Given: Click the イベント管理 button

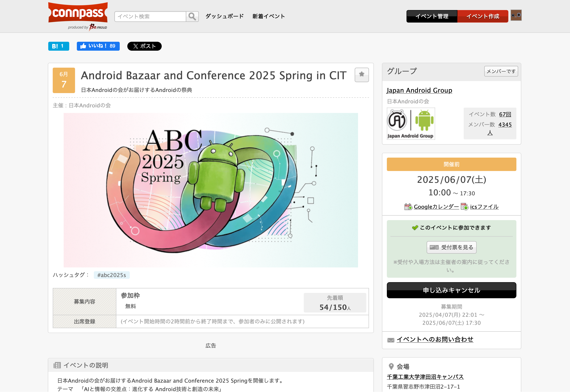Looking at the screenshot, I should tap(432, 16).
